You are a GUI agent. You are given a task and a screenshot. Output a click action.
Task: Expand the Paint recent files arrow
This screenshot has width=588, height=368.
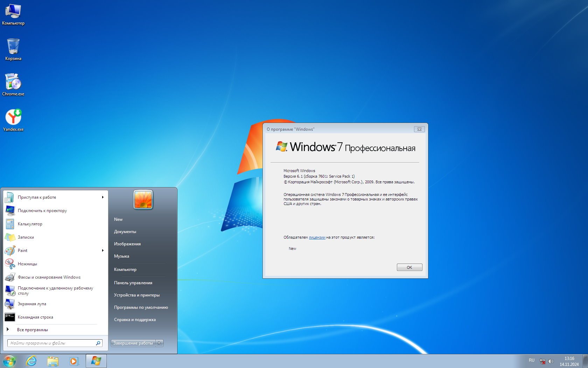click(x=103, y=251)
